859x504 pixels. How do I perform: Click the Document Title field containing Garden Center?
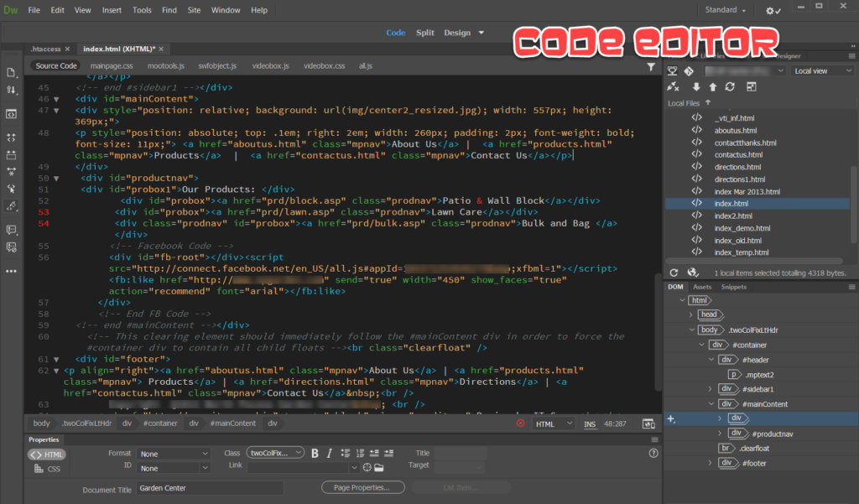(210, 488)
